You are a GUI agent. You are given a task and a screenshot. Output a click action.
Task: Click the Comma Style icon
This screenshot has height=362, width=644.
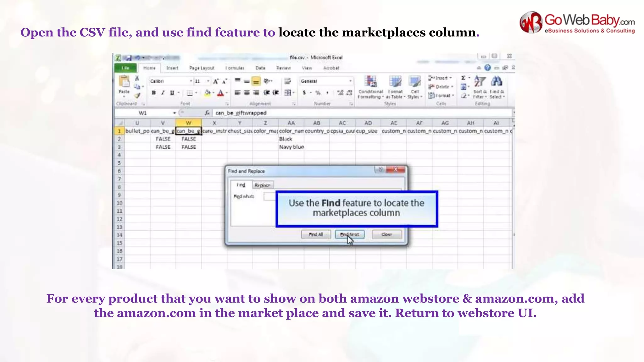coord(327,93)
